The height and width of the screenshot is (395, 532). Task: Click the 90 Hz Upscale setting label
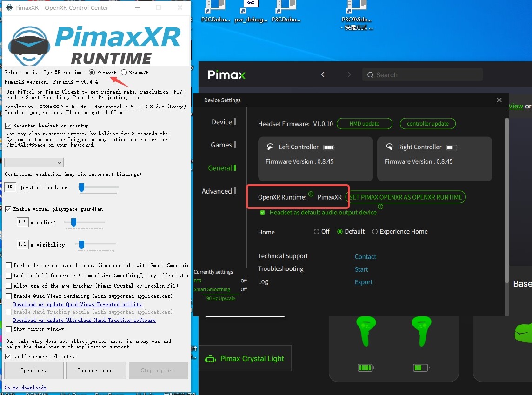(221, 299)
